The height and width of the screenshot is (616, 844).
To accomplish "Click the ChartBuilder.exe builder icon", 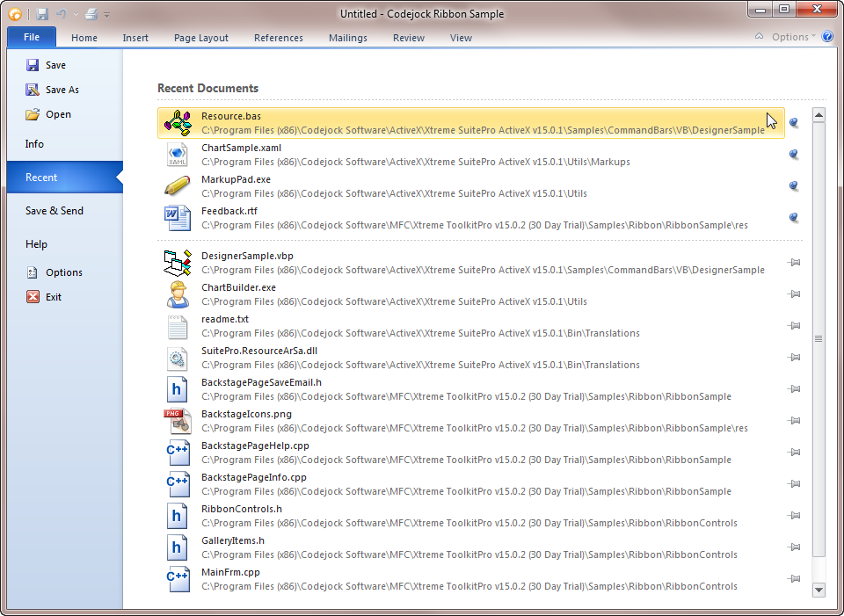I will pyautogui.click(x=178, y=294).
